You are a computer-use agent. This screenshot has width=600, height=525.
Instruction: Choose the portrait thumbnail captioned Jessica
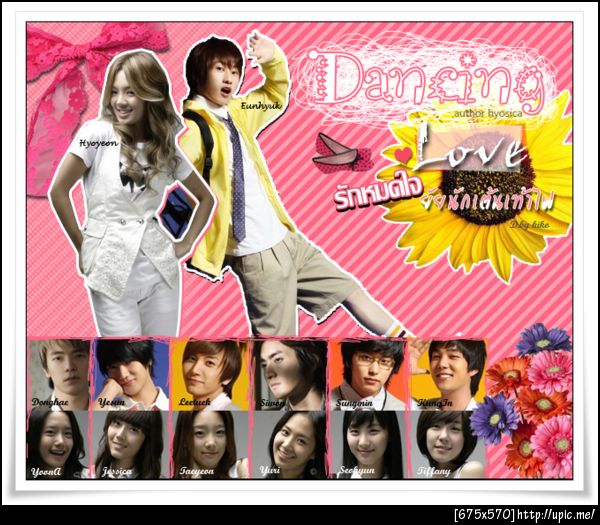tap(131, 445)
